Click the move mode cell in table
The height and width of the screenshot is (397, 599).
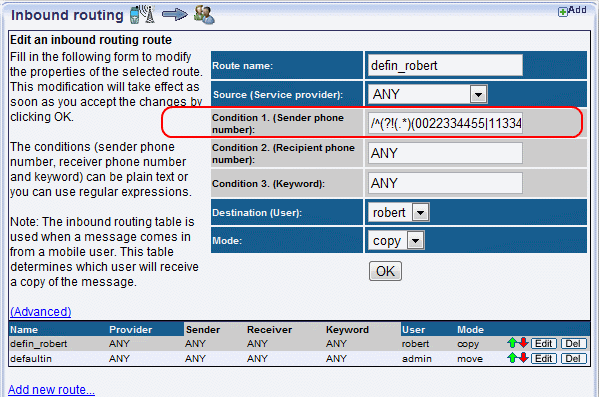(x=470, y=359)
